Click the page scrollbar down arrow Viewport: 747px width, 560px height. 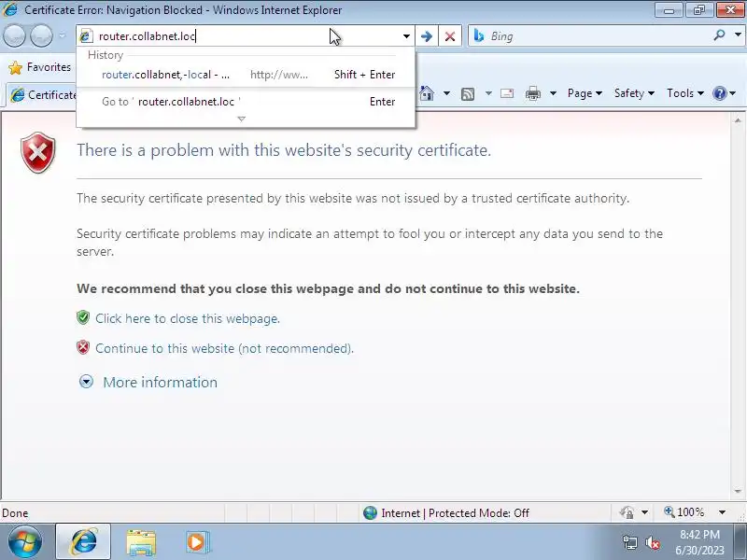738,492
